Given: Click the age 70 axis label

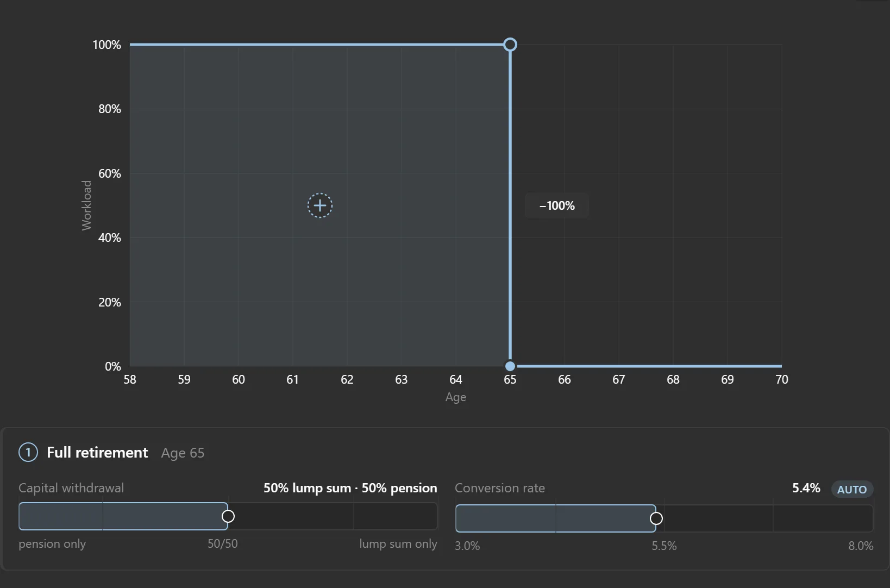Looking at the screenshot, I should pos(782,379).
